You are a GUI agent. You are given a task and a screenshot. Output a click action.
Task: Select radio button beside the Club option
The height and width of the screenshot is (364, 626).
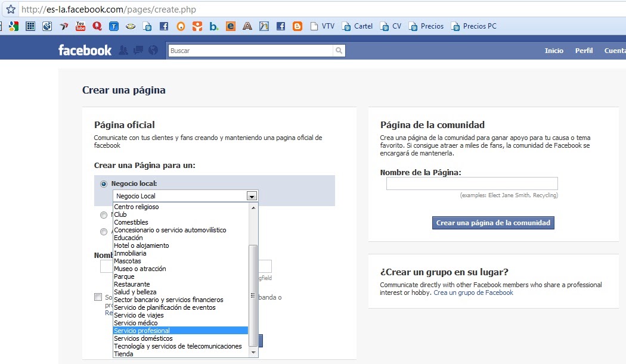pyautogui.click(x=104, y=215)
